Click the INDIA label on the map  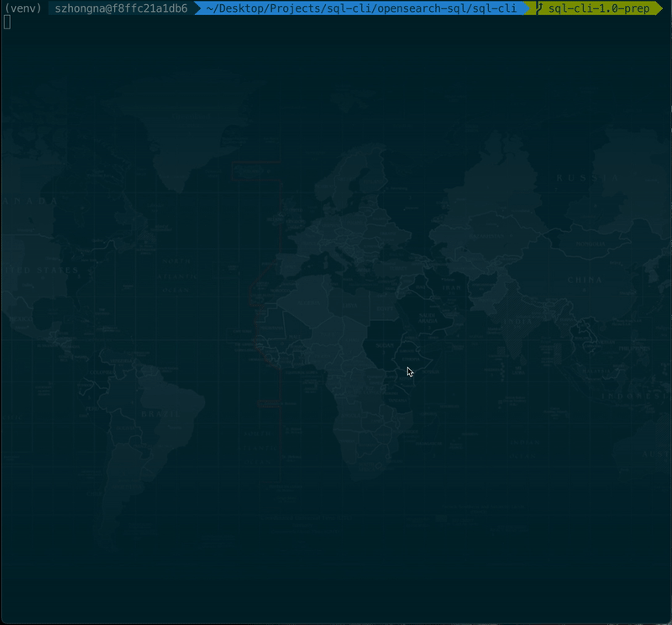pos(516,320)
